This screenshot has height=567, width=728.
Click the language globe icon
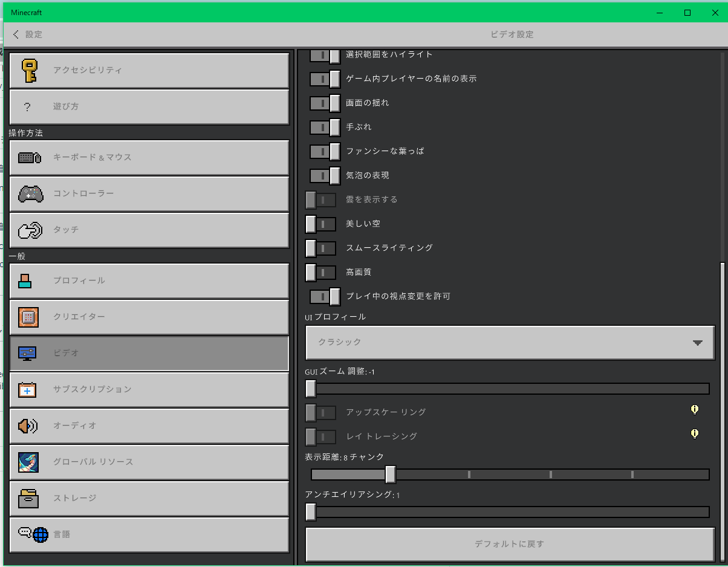coord(33,534)
